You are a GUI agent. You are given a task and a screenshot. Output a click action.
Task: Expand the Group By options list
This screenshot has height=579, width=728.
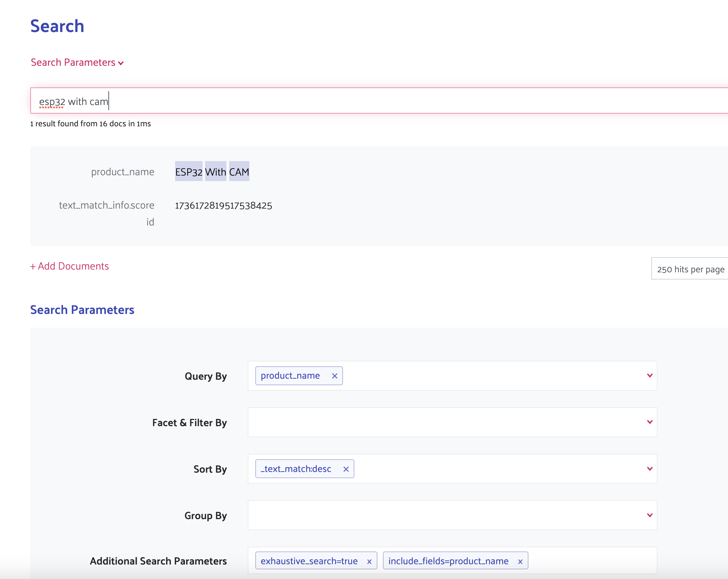(649, 515)
